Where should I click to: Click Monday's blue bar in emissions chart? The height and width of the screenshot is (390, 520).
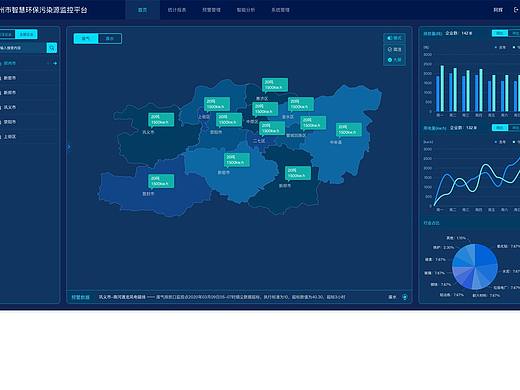pos(438,94)
